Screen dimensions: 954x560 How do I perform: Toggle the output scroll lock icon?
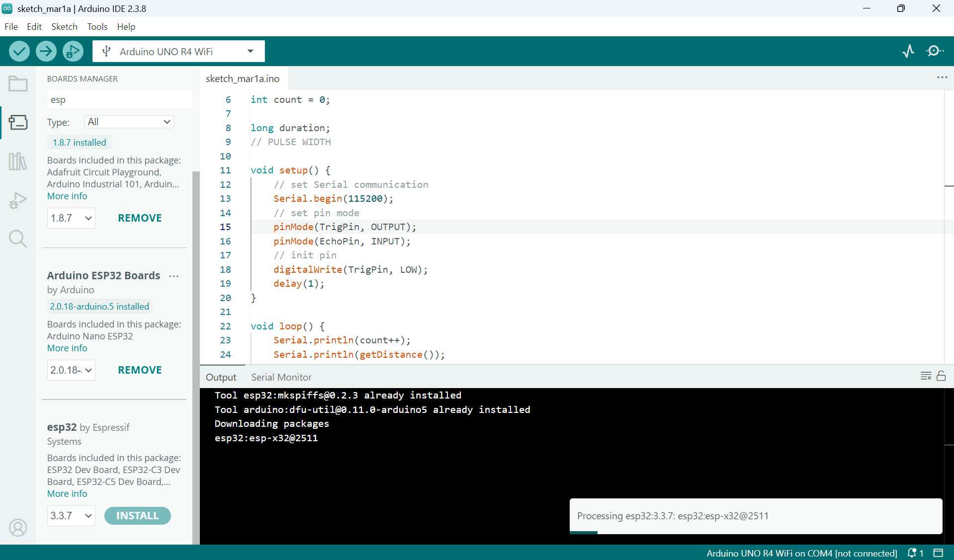941,376
